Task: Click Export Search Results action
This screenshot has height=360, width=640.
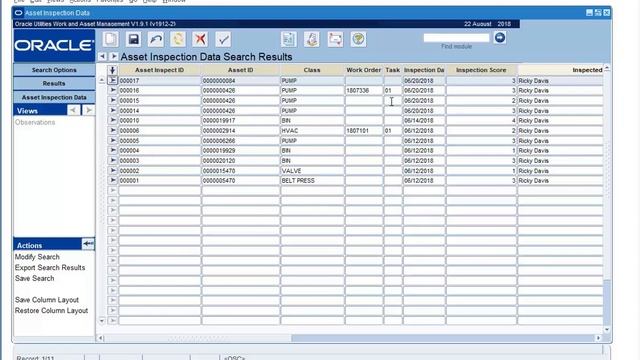Action: [50, 267]
